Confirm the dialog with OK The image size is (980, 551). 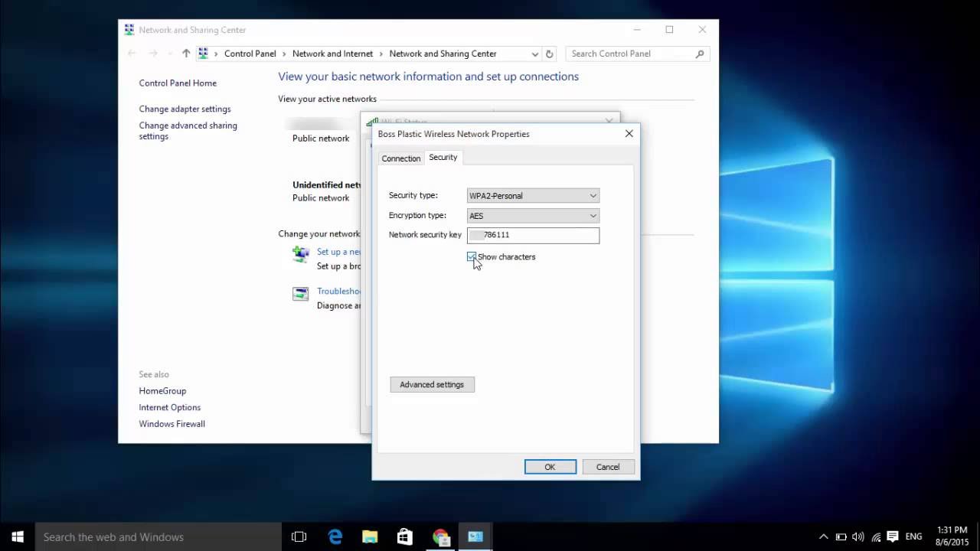[x=550, y=467]
